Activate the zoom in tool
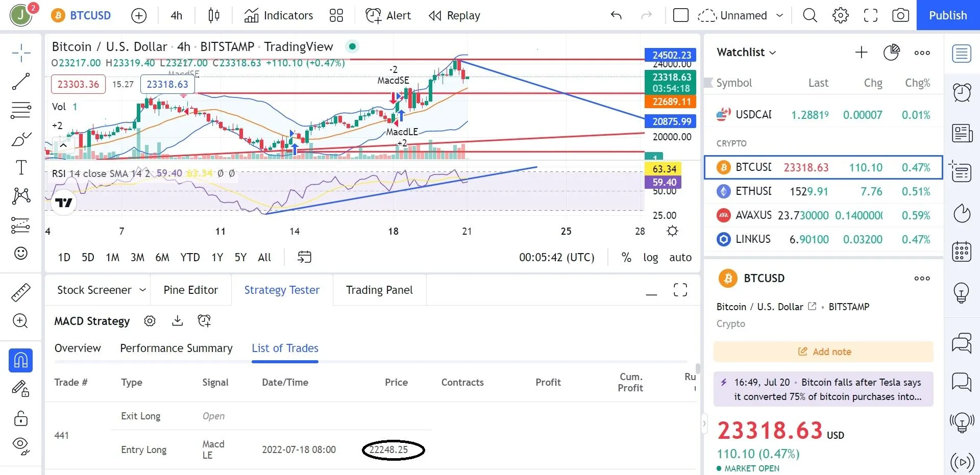Viewport: 980px width, 475px height. click(21, 321)
